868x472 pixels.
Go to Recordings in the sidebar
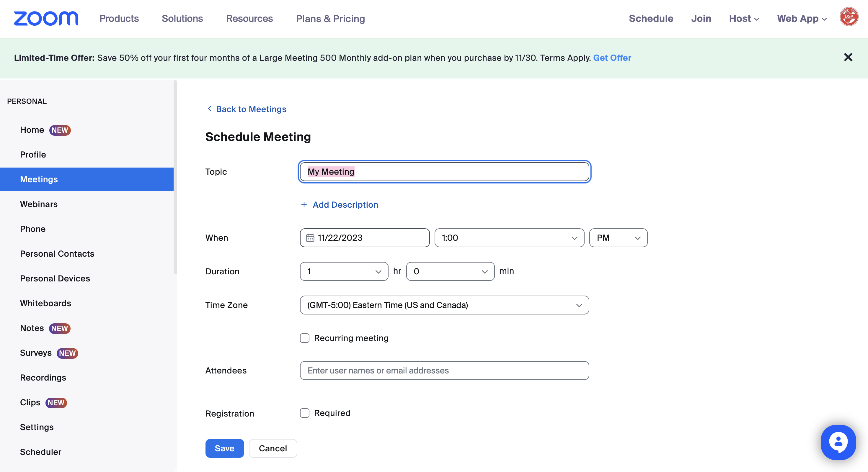pyautogui.click(x=43, y=378)
